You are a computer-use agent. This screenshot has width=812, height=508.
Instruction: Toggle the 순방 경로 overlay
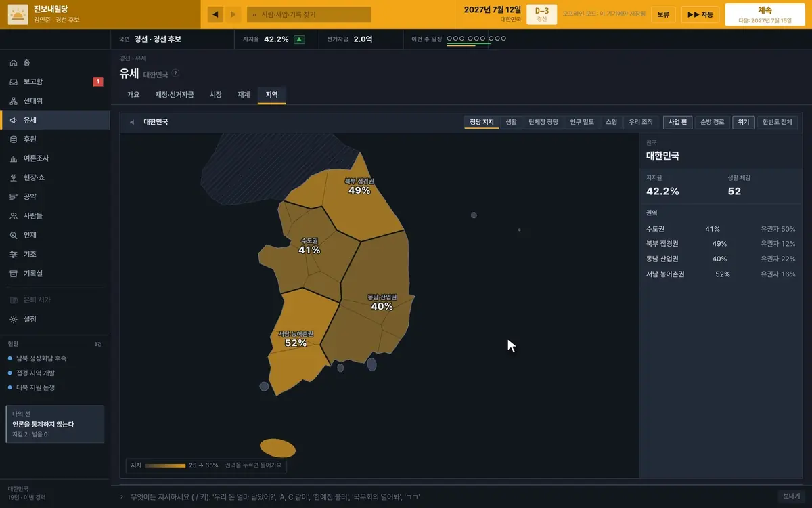pyautogui.click(x=712, y=122)
